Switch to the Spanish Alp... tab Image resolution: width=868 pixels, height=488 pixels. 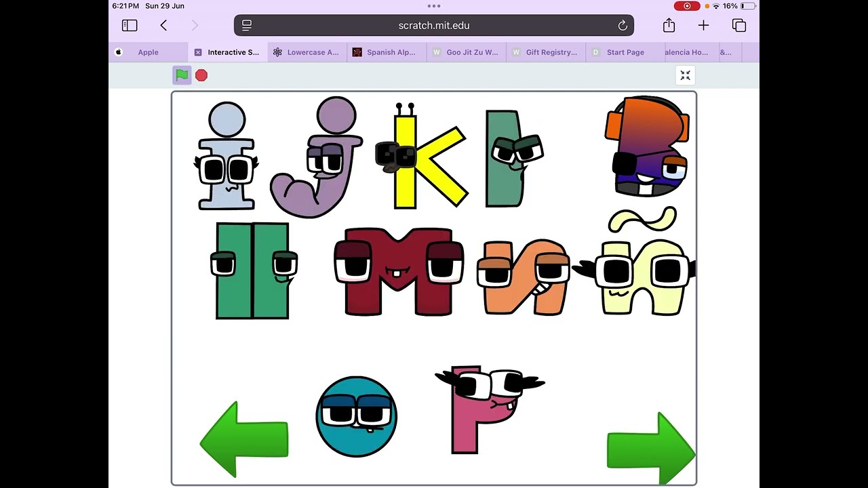click(387, 52)
